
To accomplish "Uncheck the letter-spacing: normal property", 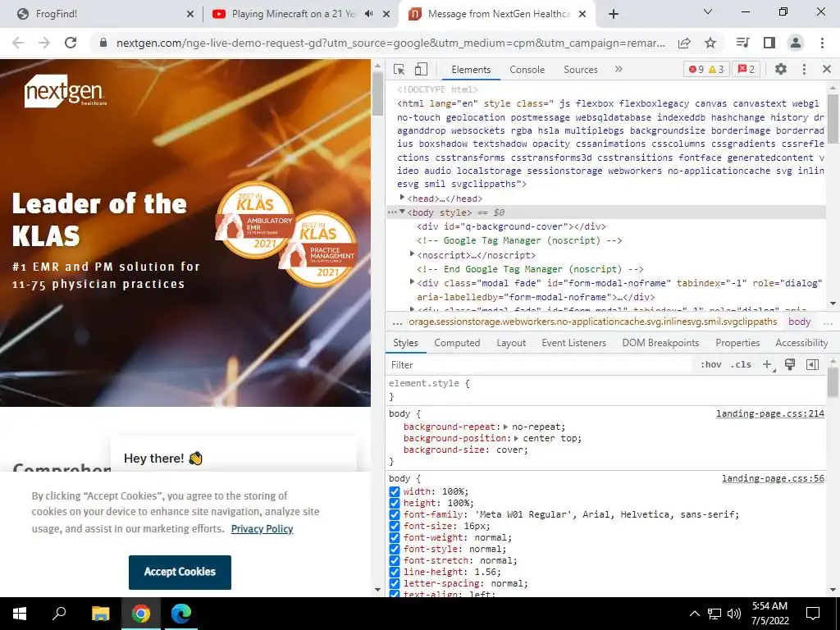I will (x=395, y=584).
